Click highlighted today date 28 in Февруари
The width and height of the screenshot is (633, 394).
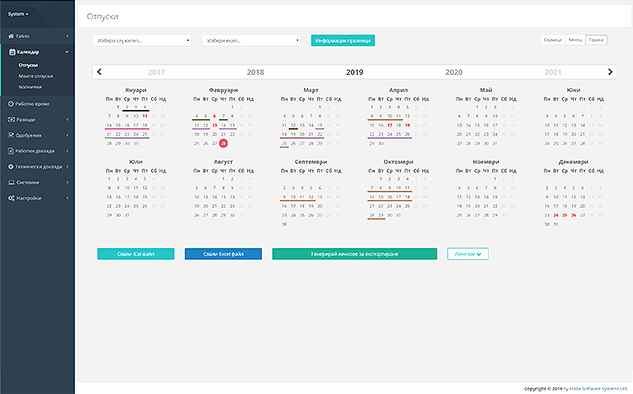[223, 143]
